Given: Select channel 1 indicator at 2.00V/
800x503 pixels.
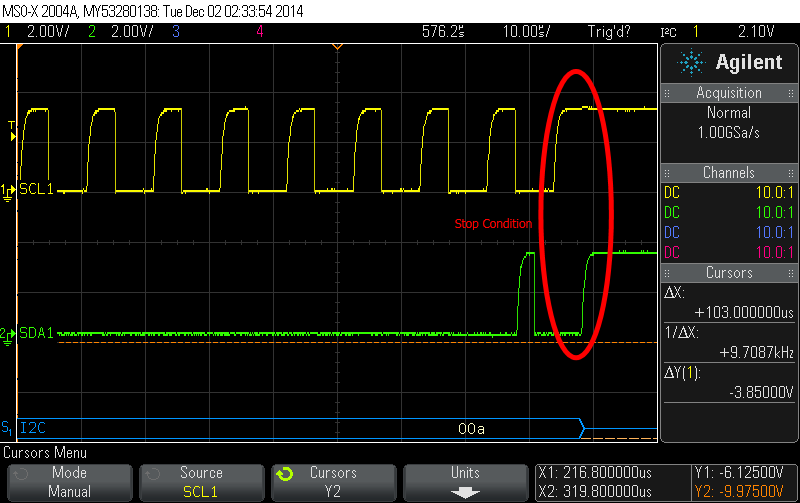Looking at the screenshot, I should tap(37, 32).
